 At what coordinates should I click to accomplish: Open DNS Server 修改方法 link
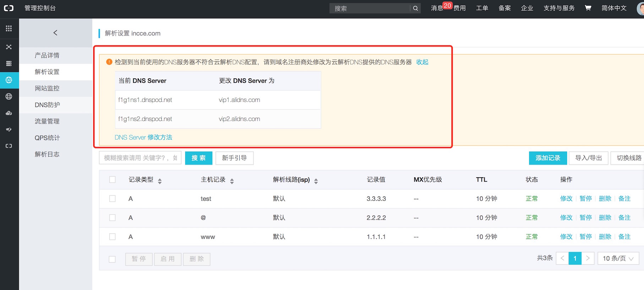[143, 137]
